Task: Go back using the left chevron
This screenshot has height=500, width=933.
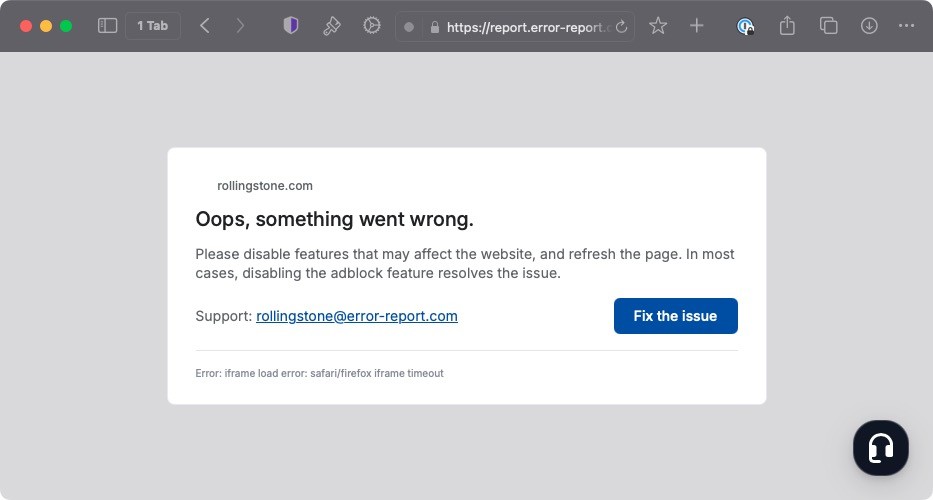Action: [205, 26]
